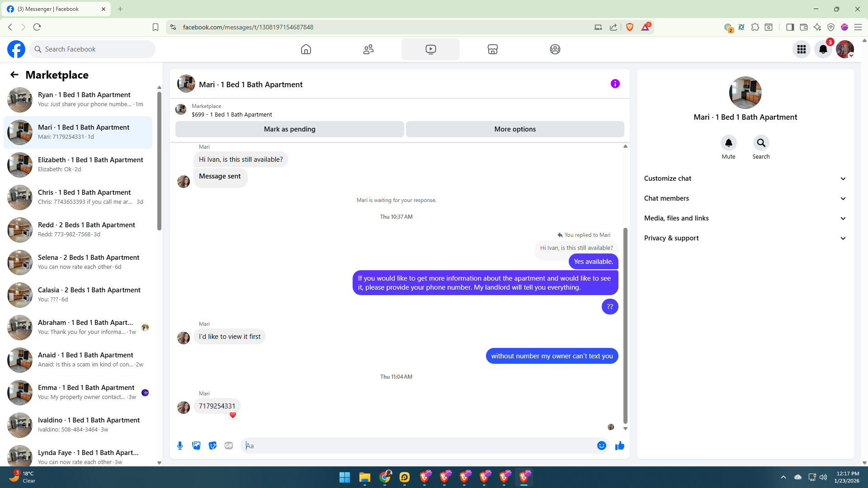Attach a photo using the image icon
Viewport: 868px width, 488px height.
196,446
